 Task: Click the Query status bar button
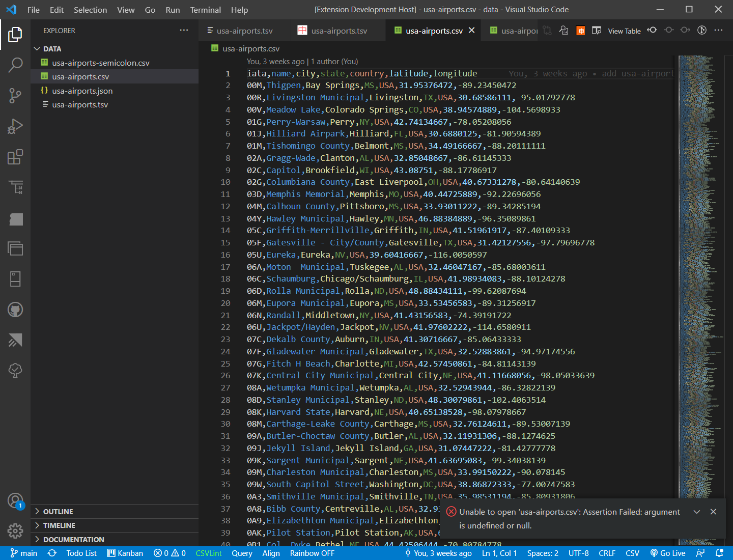pos(242,553)
